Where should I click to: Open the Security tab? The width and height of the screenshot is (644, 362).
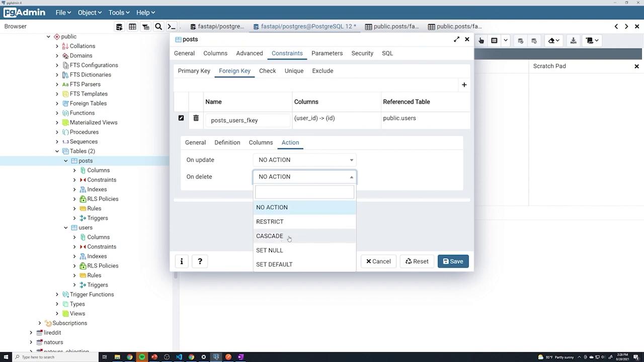coord(362,53)
